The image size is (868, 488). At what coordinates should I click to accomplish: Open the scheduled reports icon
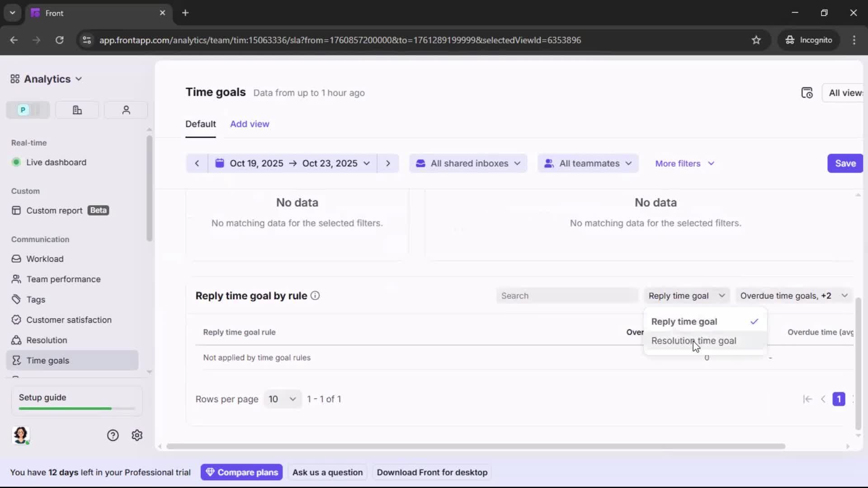click(x=807, y=93)
